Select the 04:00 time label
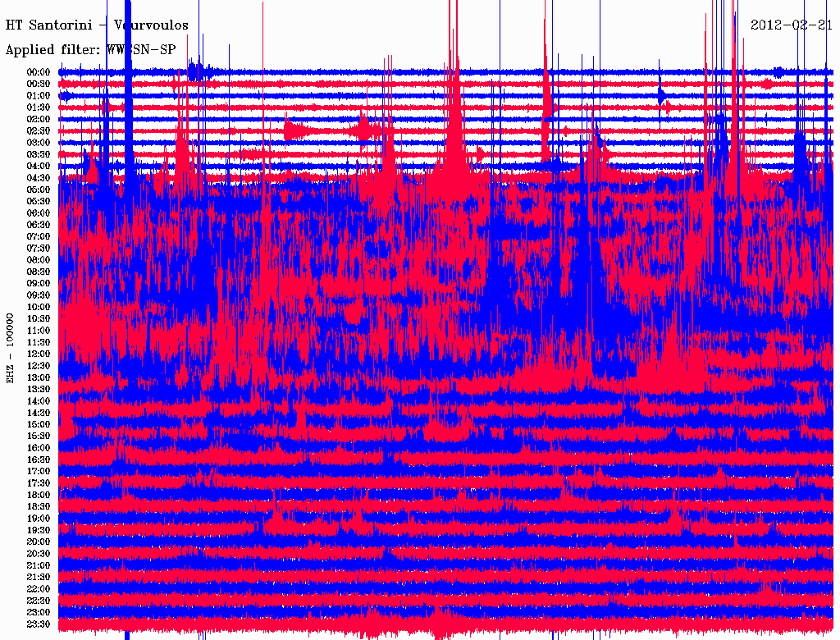The width and height of the screenshot is (840, 640). point(39,166)
